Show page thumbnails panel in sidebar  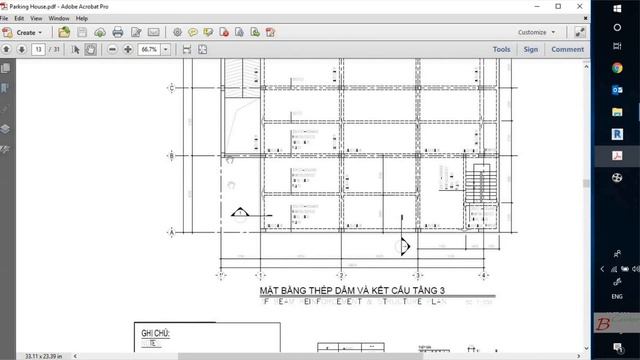tap(6, 68)
